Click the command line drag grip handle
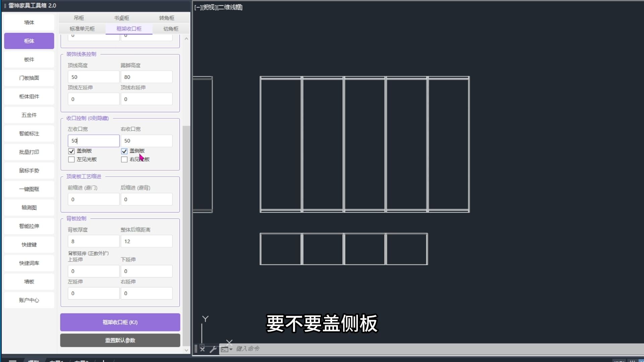The image size is (644, 362). (x=196, y=349)
